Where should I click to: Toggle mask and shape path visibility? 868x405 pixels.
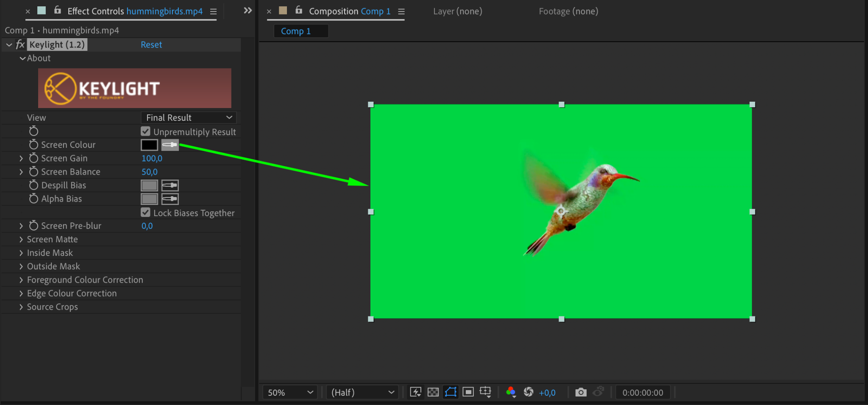pos(451,392)
